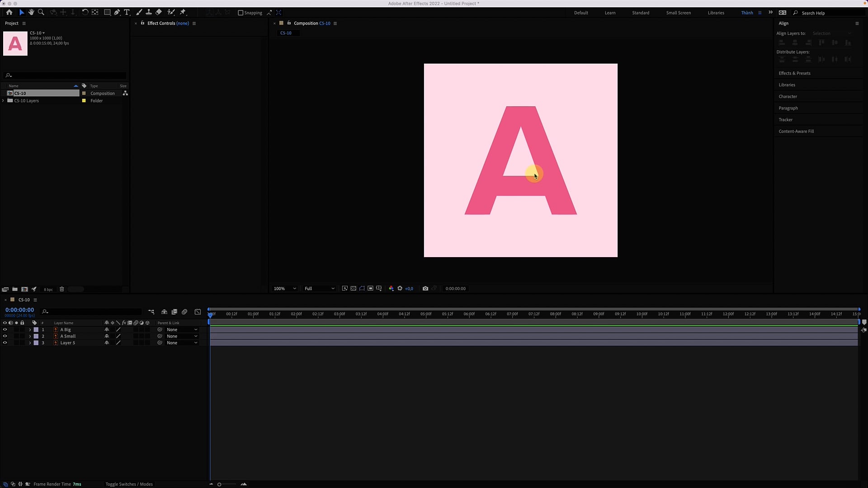Image resolution: width=868 pixels, height=488 pixels.
Task: Click Toggle Switches / Modes button
Action: pyautogui.click(x=129, y=484)
